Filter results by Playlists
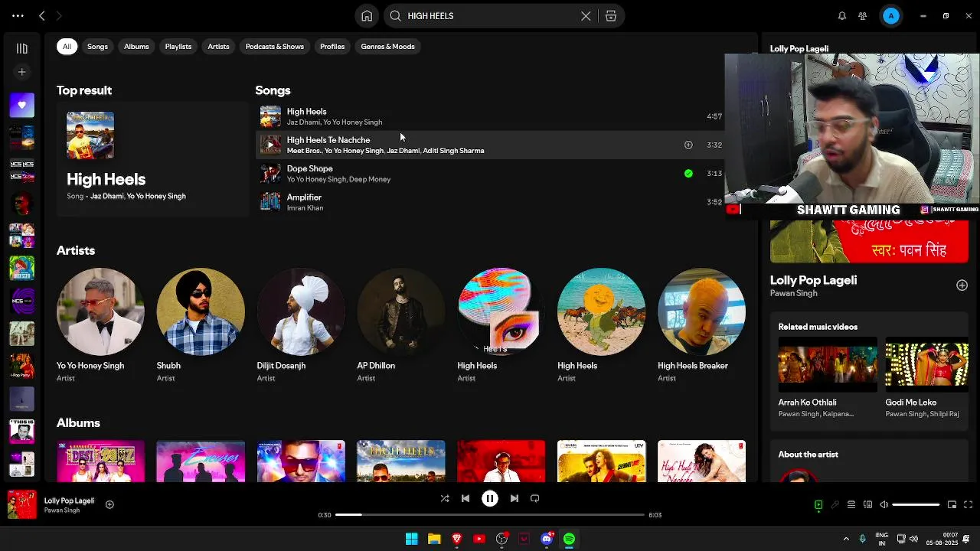 point(178,47)
